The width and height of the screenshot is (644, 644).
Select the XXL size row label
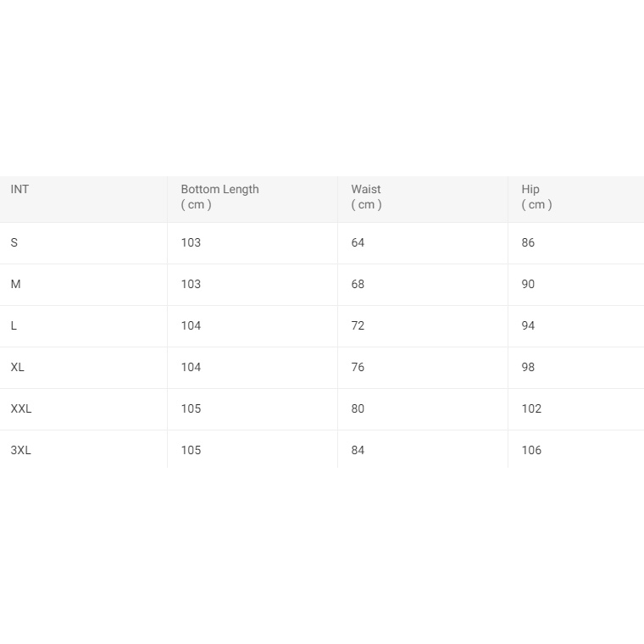pyautogui.click(x=21, y=408)
